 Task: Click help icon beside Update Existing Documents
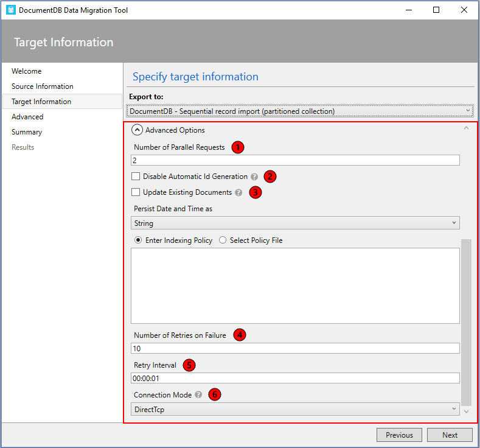(x=238, y=192)
